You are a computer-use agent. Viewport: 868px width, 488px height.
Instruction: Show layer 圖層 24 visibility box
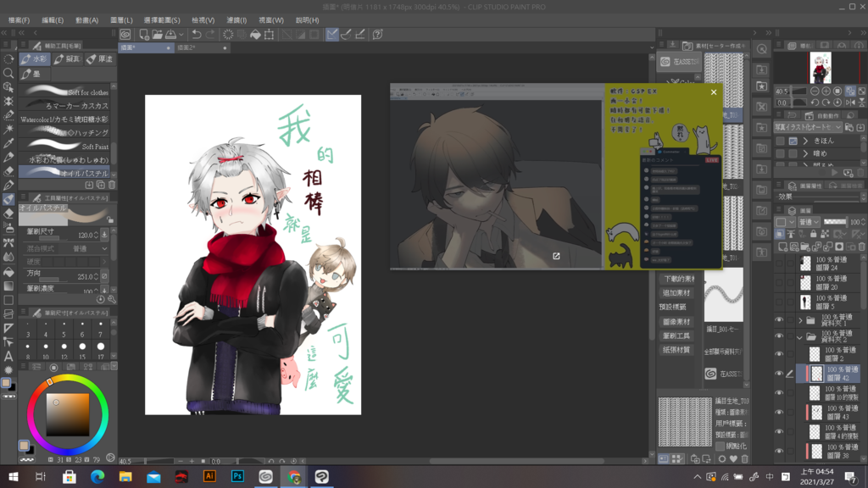(x=780, y=263)
